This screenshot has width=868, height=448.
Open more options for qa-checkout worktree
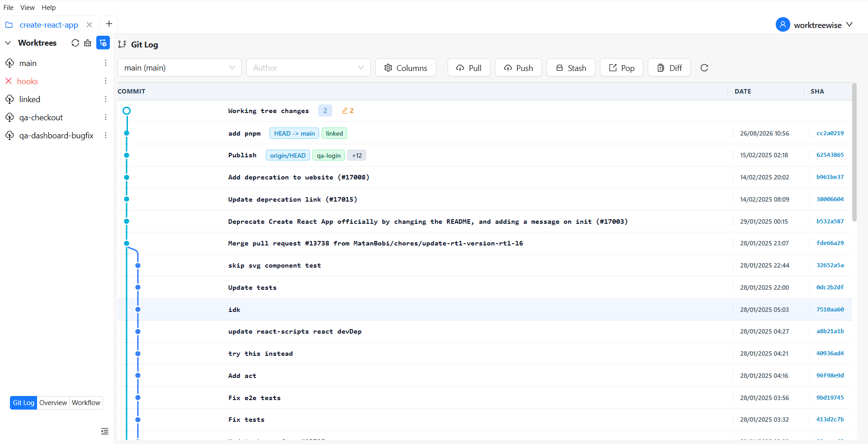coord(106,117)
